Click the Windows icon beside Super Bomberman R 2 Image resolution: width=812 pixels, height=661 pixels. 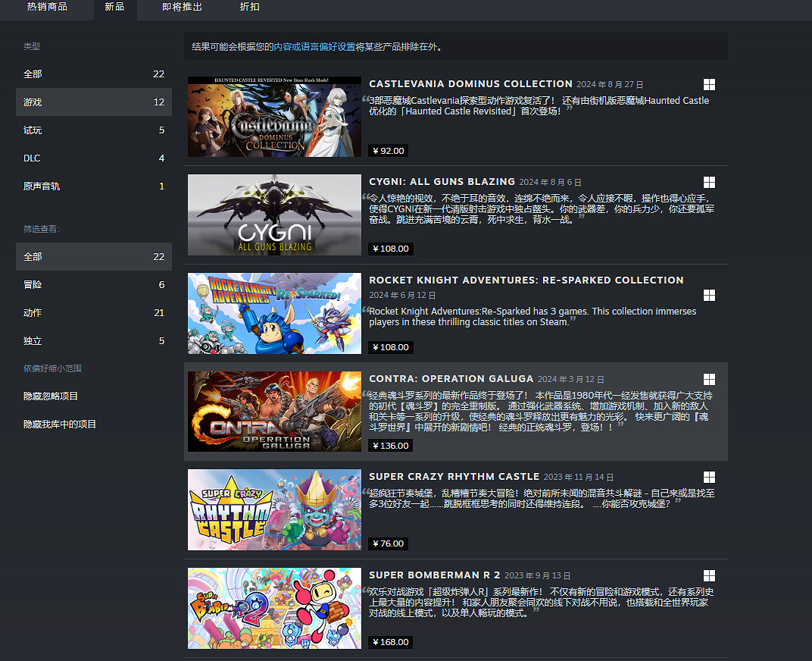click(709, 575)
